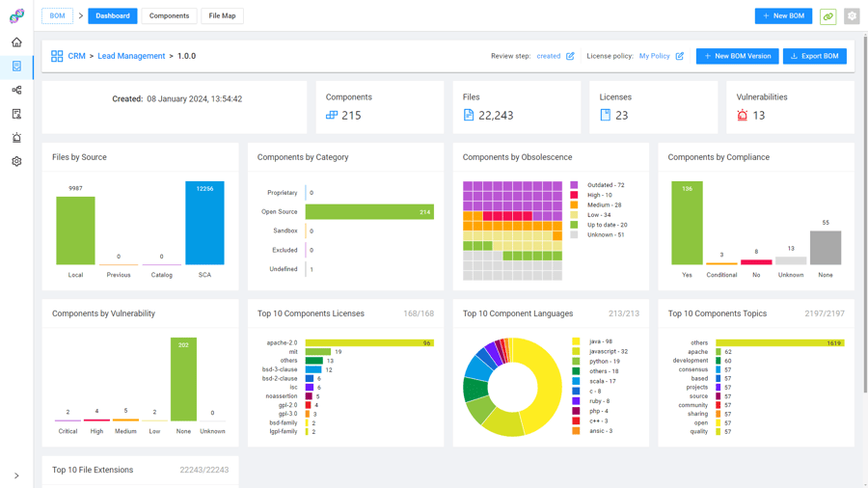
Task: Open the Home page from sidebar
Action: click(16, 42)
